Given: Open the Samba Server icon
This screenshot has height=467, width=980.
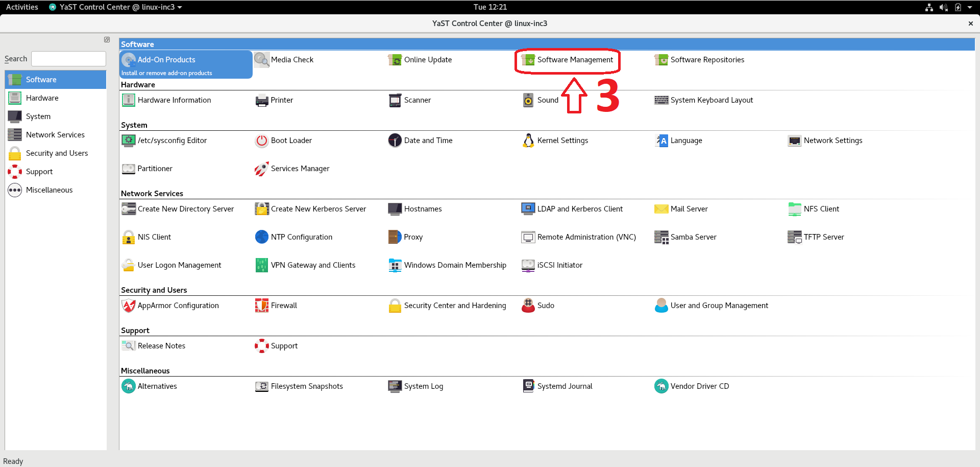Looking at the screenshot, I should click(661, 237).
